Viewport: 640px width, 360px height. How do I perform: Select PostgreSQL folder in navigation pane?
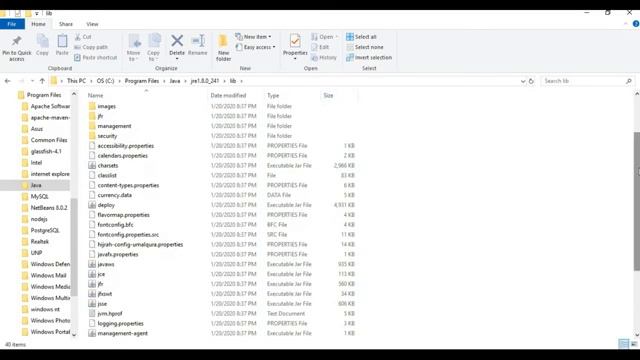pyautogui.click(x=45, y=230)
